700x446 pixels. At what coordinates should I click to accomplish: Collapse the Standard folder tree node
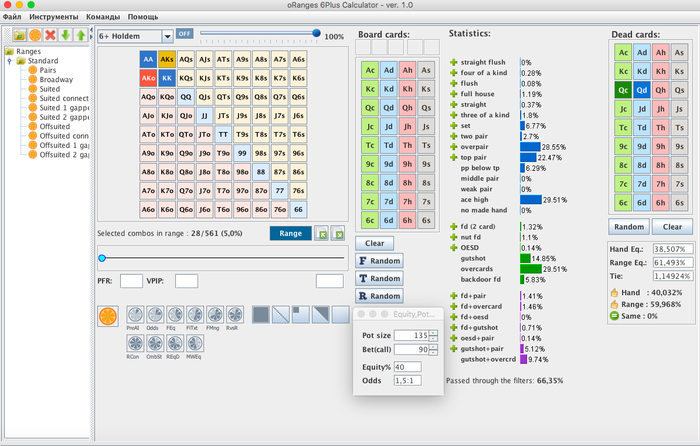click(9, 61)
